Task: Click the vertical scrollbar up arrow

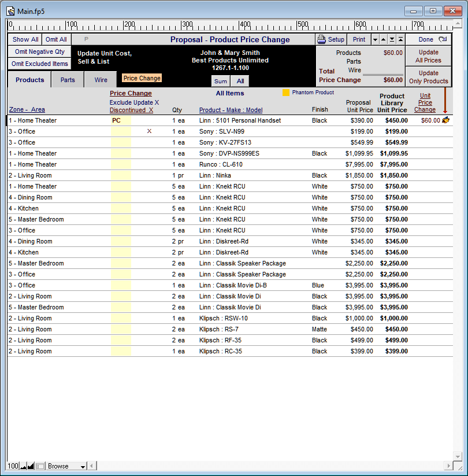Action: click(458, 23)
